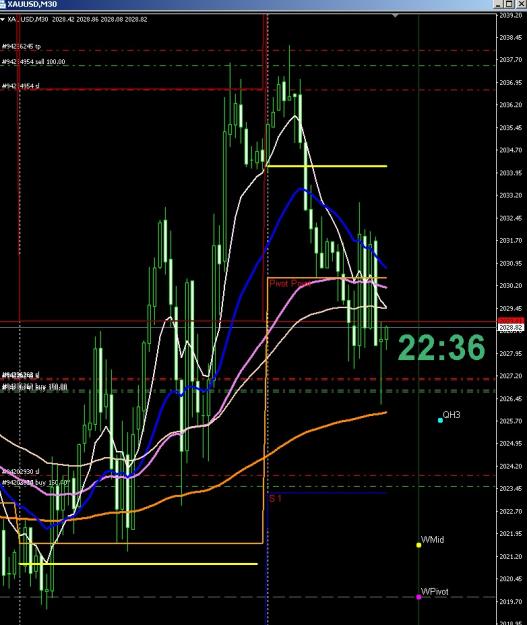Select the cyan QH3 marker dot
This screenshot has height=625, width=527.
pyautogui.click(x=440, y=420)
